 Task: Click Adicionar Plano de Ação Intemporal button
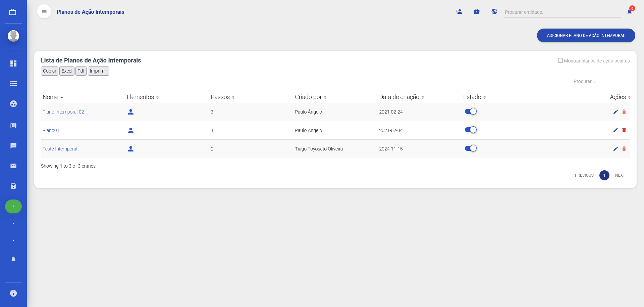click(586, 36)
